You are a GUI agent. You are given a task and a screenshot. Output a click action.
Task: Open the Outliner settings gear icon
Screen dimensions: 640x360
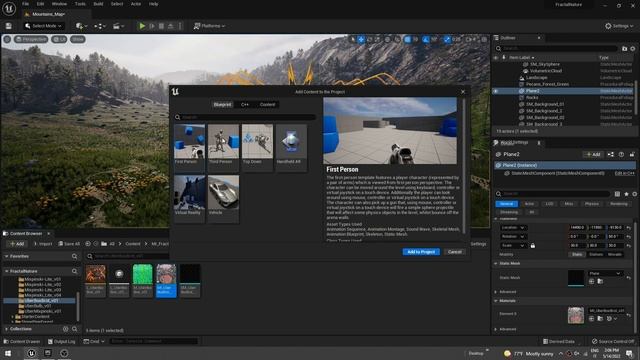[633, 49]
